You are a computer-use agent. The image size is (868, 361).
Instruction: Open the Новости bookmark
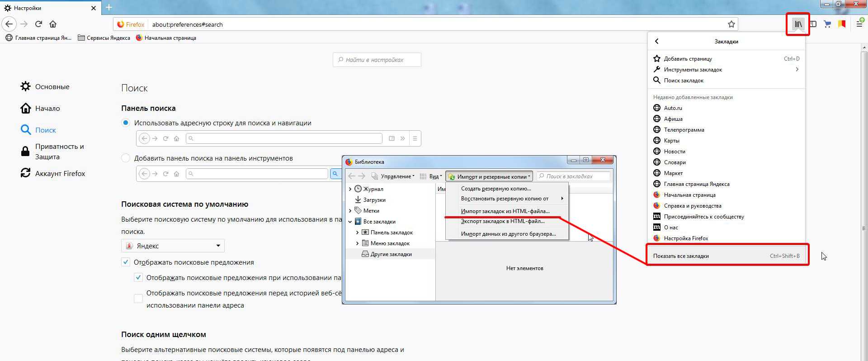726,151
